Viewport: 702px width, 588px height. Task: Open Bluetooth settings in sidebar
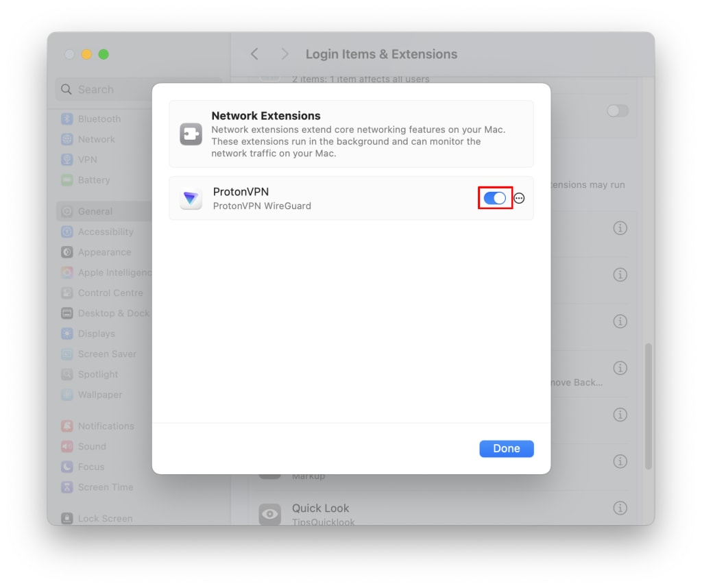(91, 119)
